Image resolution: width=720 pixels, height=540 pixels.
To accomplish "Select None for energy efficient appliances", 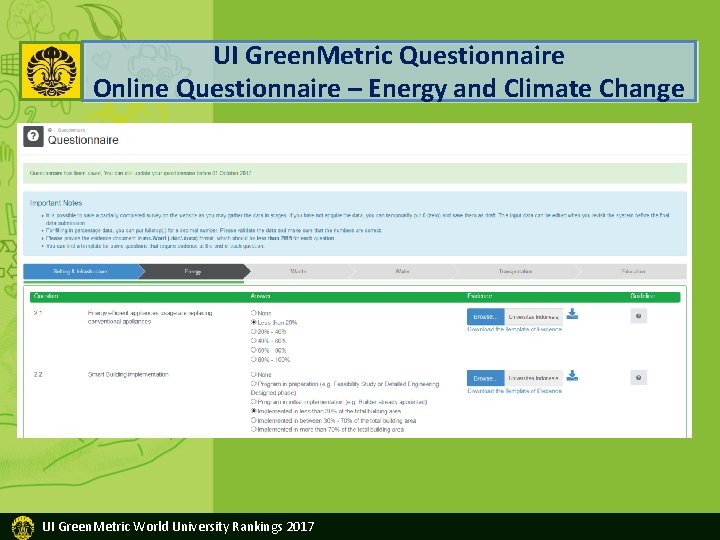I will 253,313.
